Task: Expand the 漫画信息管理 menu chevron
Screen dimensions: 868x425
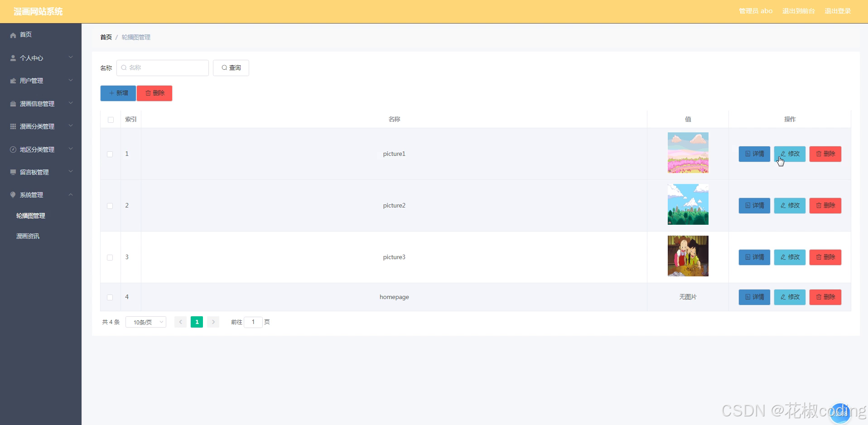Action: point(71,103)
